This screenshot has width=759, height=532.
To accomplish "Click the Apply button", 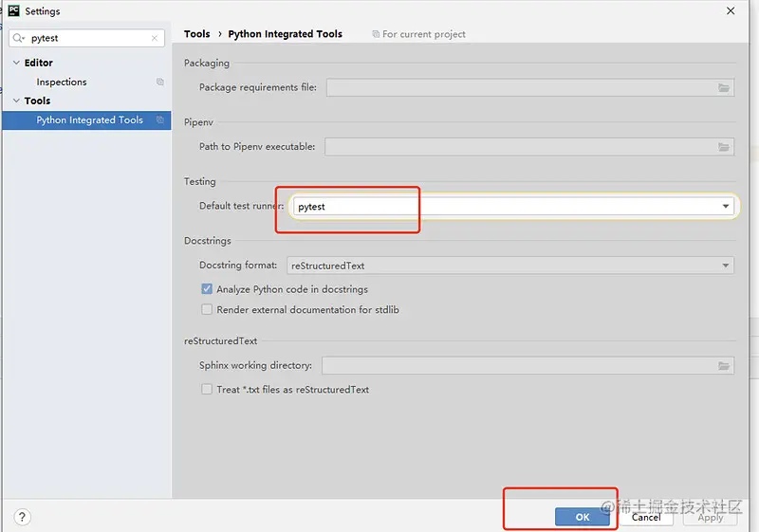I will tap(710, 517).
